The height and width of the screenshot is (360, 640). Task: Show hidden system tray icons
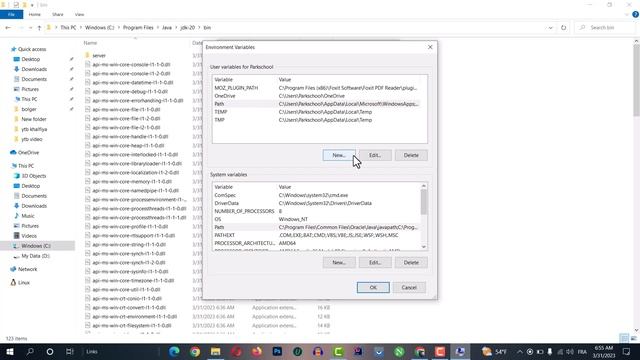tap(519, 351)
